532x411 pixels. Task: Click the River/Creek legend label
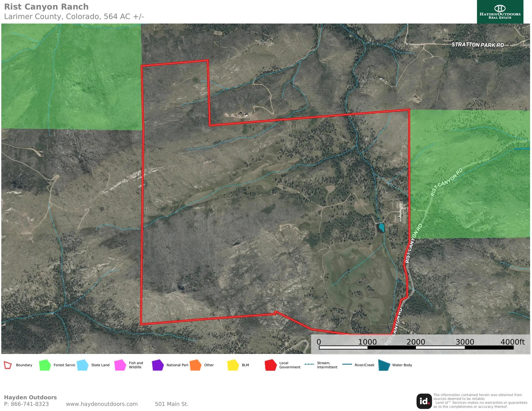[364, 365]
